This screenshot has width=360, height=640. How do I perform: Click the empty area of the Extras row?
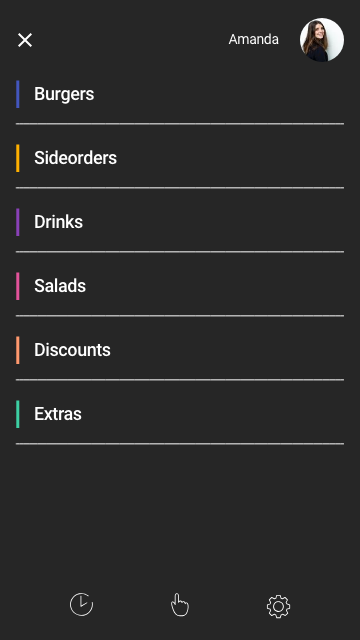pyautogui.click(x=212, y=414)
